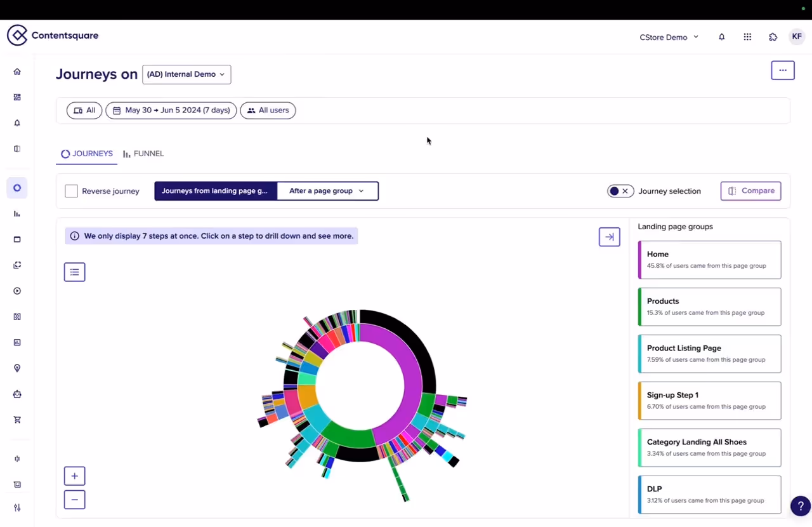Tick the Reverse journey checkbox

click(72, 191)
